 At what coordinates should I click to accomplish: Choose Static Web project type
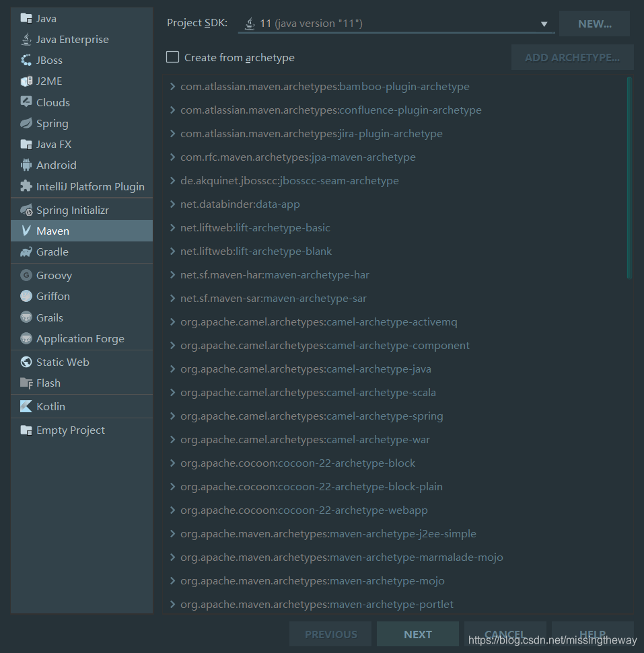(81, 362)
